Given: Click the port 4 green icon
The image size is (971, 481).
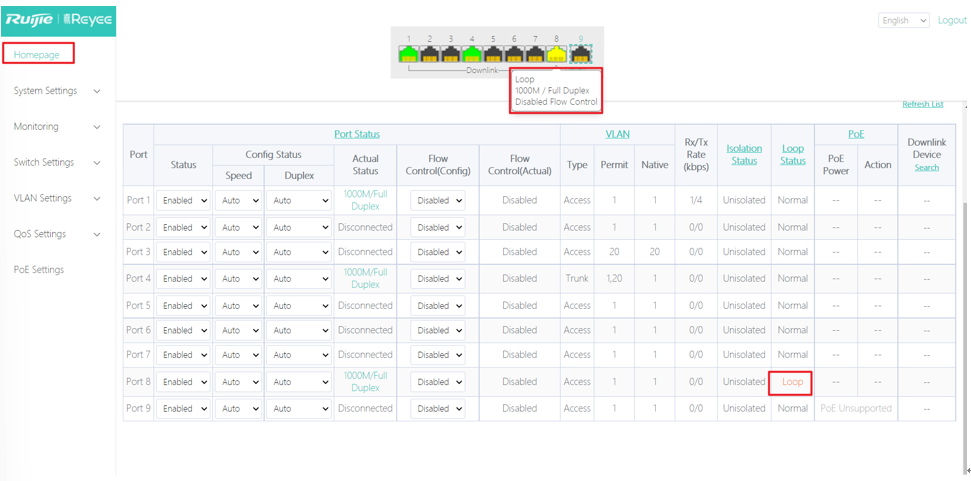Looking at the screenshot, I should pyautogui.click(x=472, y=54).
